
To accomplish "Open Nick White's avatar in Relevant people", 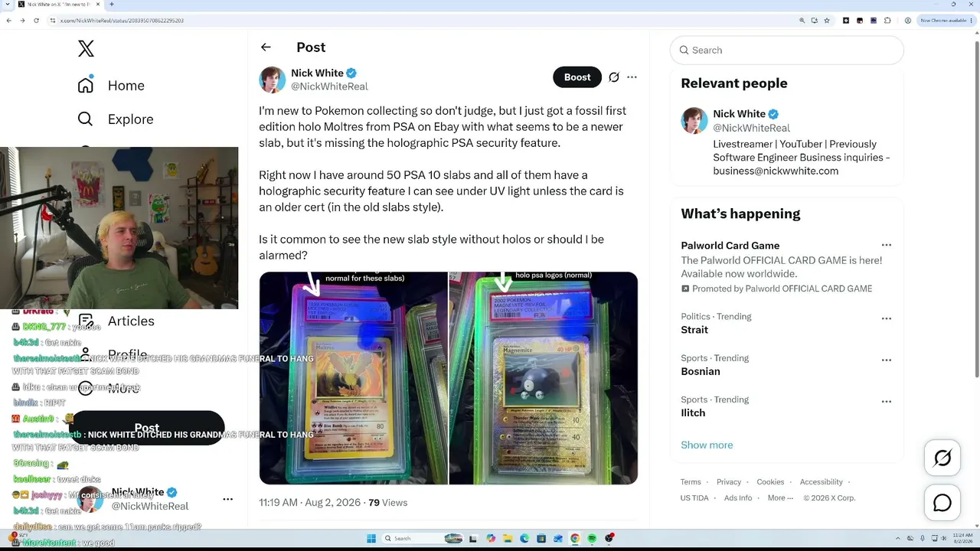I will point(694,121).
